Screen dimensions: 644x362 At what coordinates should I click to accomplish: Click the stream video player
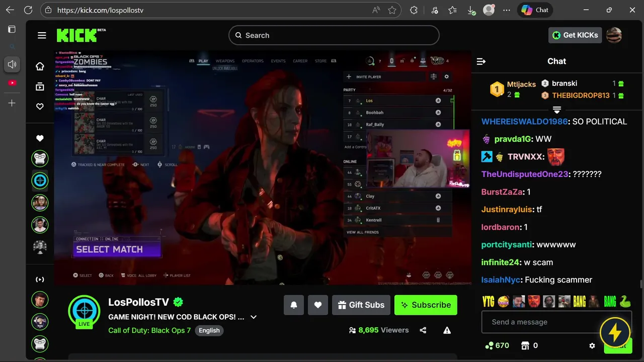tap(263, 167)
